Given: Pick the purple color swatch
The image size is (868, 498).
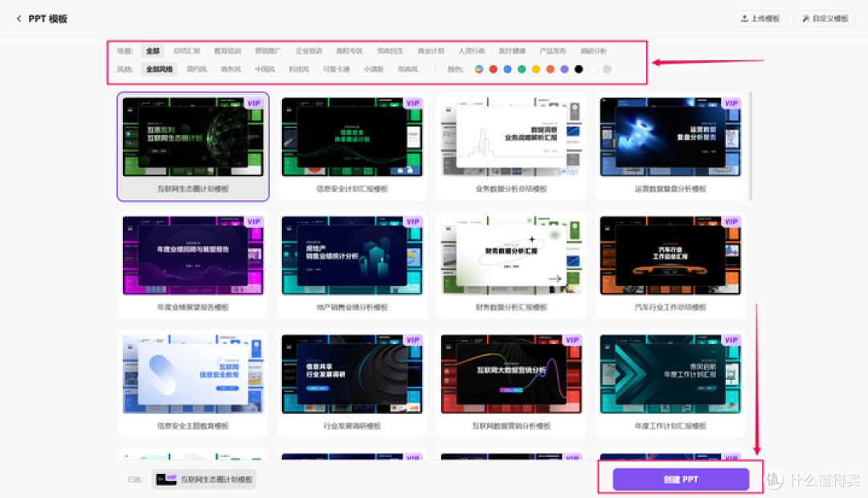Looking at the screenshot, I should tap(565, 69).
